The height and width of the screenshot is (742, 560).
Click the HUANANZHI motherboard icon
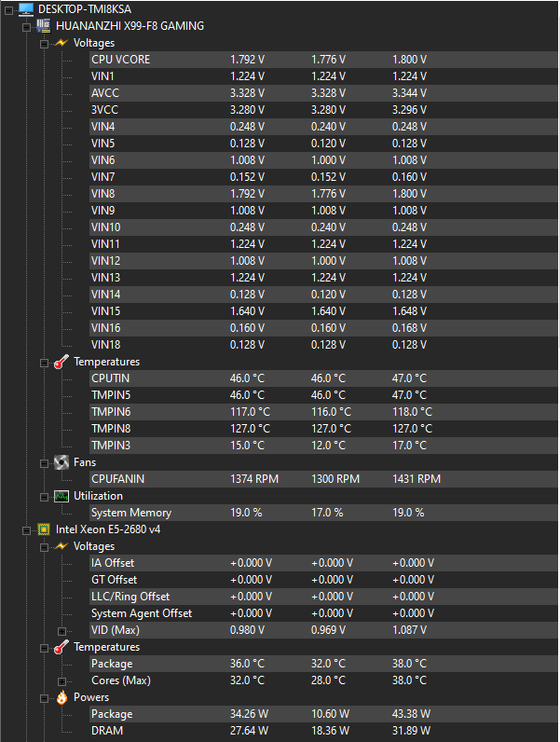coord(44,26)
